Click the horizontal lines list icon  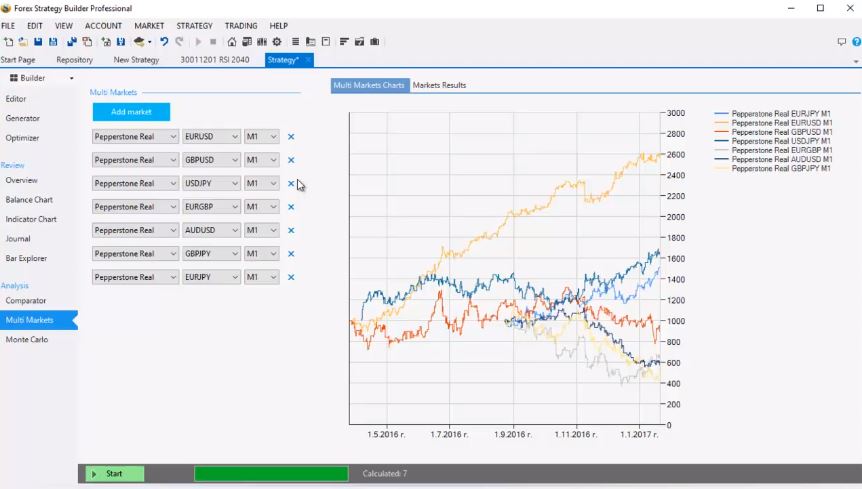point(295,42)
